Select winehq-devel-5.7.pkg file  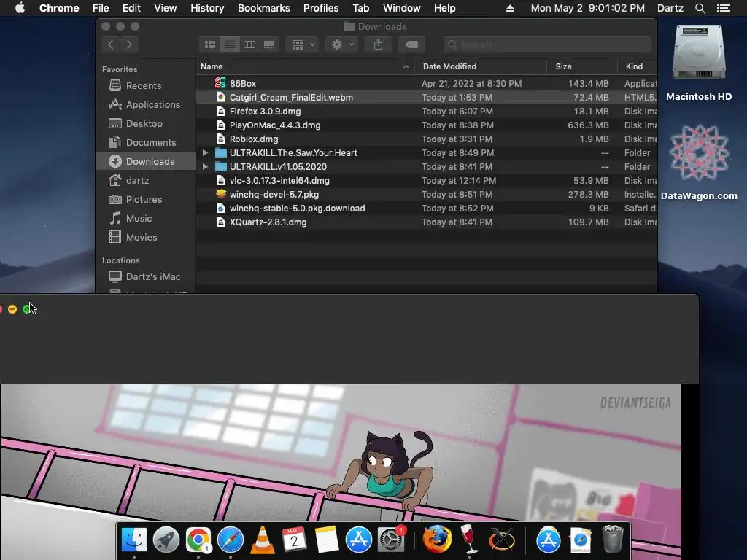[x=427, y=194]
